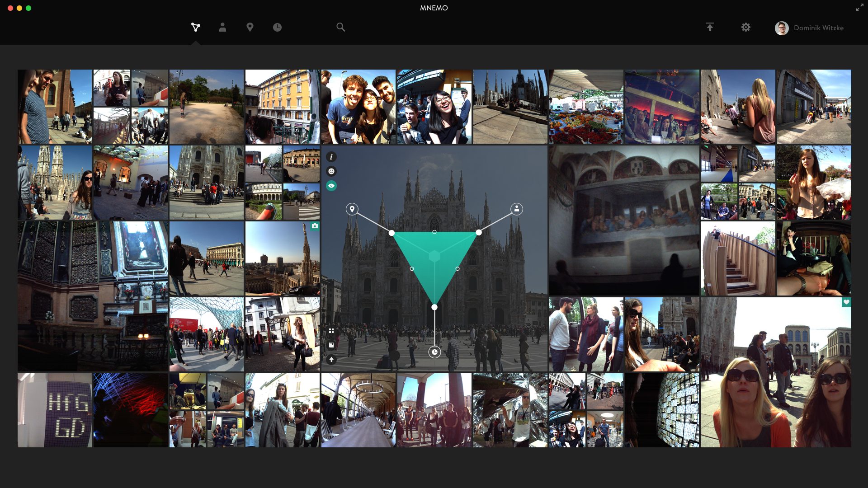Click the Dominik Witzke profile avatar
Viewport: 868px width, 488px height.
pyautogui.click(x=782, y=28)
